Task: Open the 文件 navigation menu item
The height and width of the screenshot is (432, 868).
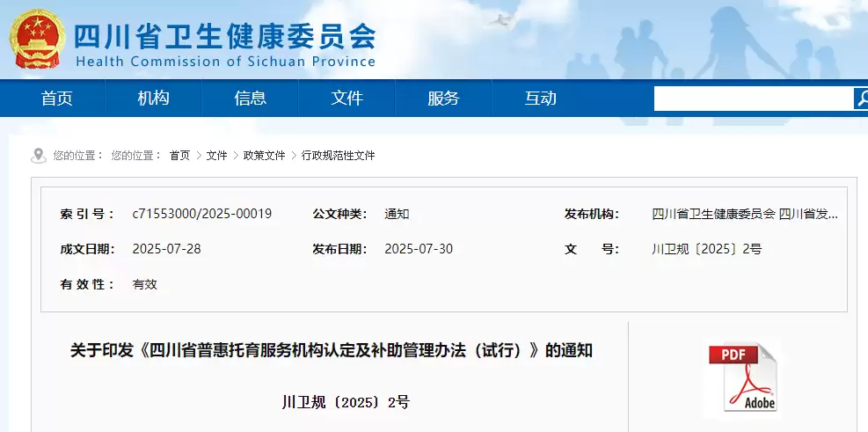Action: (347, 99)
